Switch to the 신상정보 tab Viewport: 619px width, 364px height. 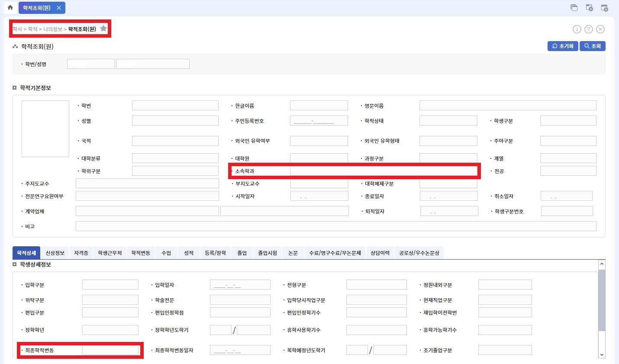[x=55, y=253]
